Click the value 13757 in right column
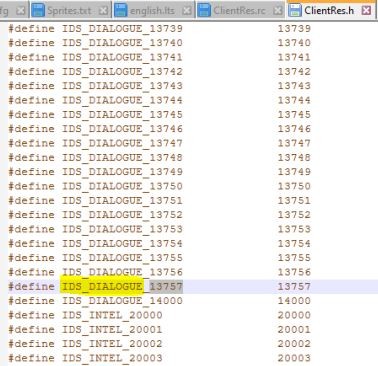Viewport: 378px width, 366px height. click(294, 286)
